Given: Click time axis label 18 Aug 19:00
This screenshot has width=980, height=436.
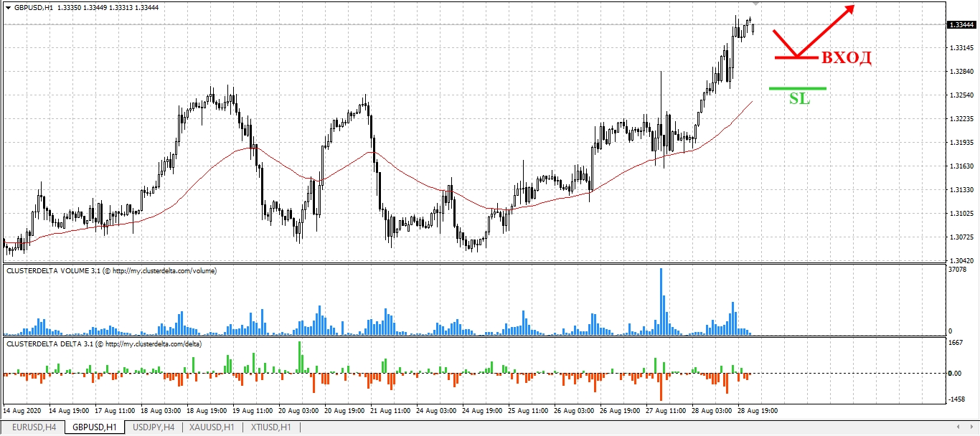Looking at the screenshot, I should point(207,412).
